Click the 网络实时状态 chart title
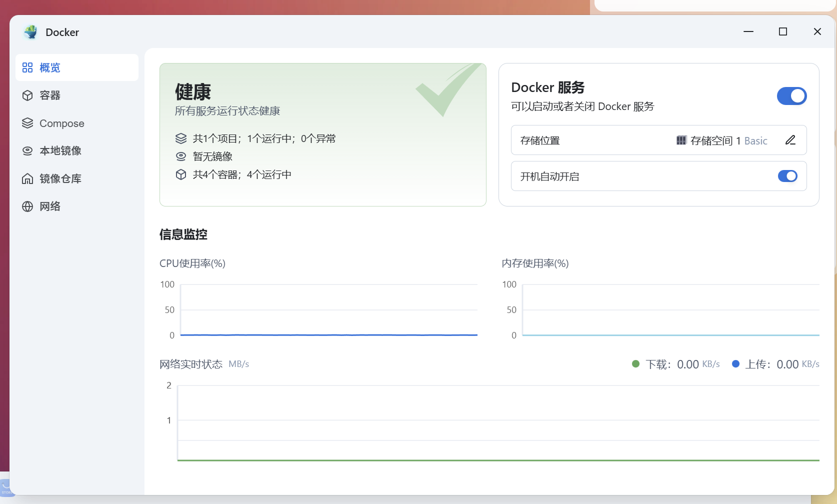 191,364
